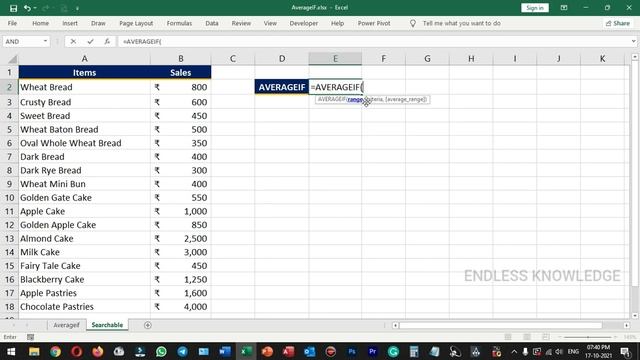Select the Items header cell

coord(84,73)
